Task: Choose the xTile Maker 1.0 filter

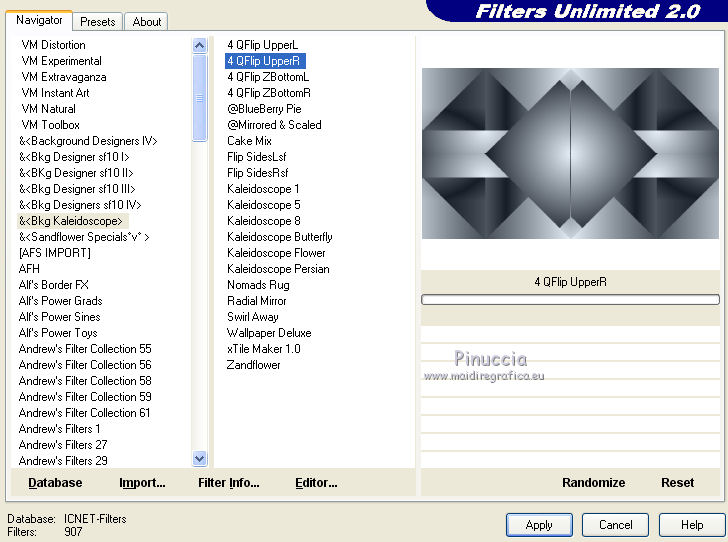Action: point(264,349)
